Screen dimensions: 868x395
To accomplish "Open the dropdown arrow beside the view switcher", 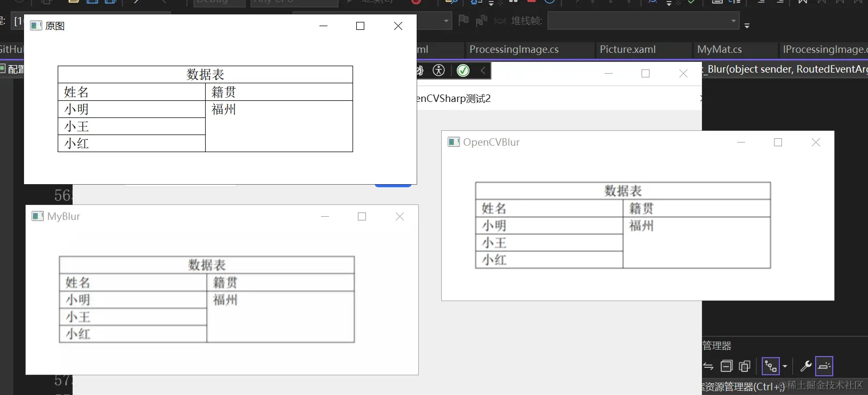I will [x=785, y=366].
